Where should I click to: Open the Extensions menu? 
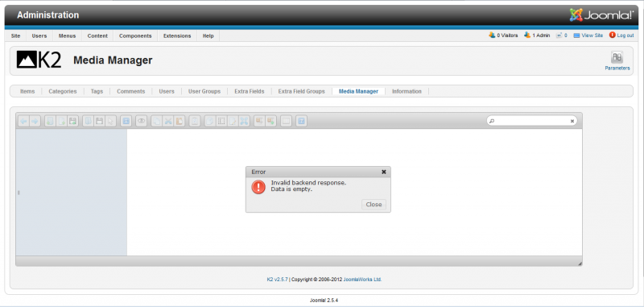pos(177,35)
